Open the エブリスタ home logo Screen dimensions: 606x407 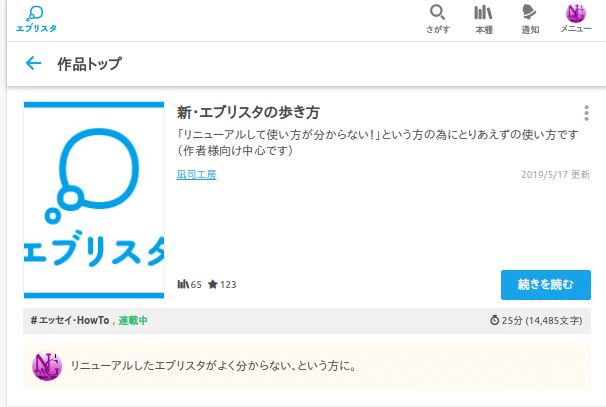click(36, 19)
